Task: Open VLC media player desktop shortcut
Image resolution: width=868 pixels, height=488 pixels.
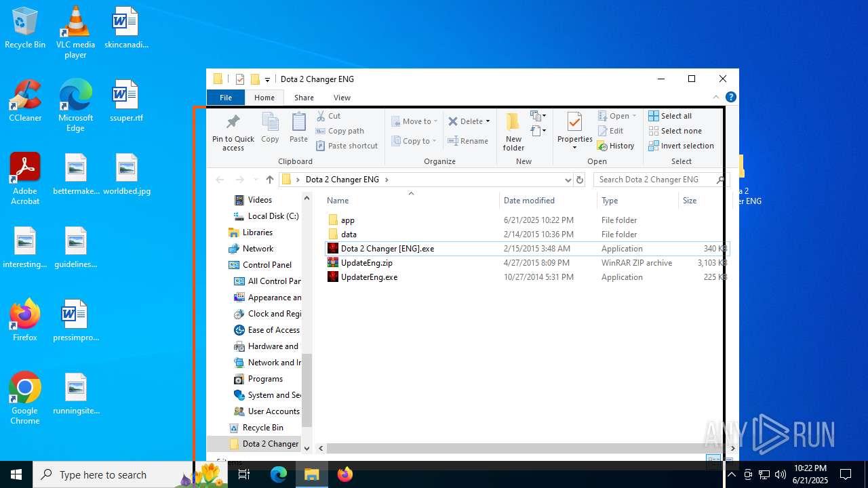Action: [x=75, y=32]
